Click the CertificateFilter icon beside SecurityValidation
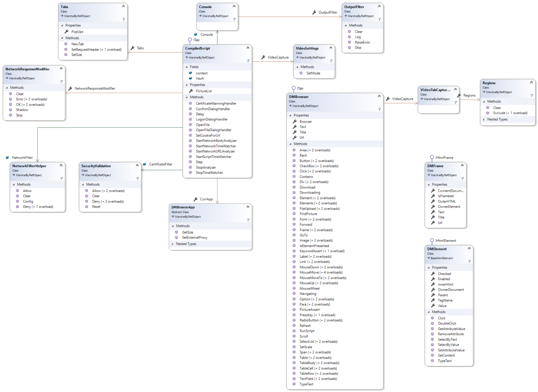The image size is (538, 392). tap(144, 164)
